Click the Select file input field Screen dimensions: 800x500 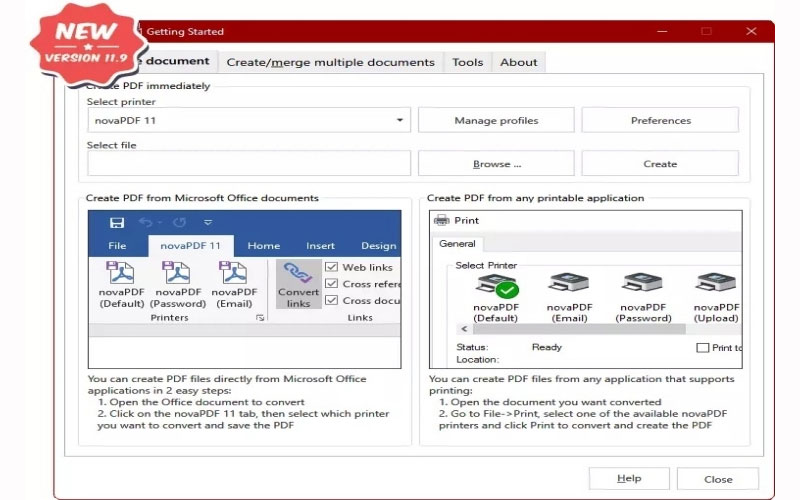[x=249, y=163]
